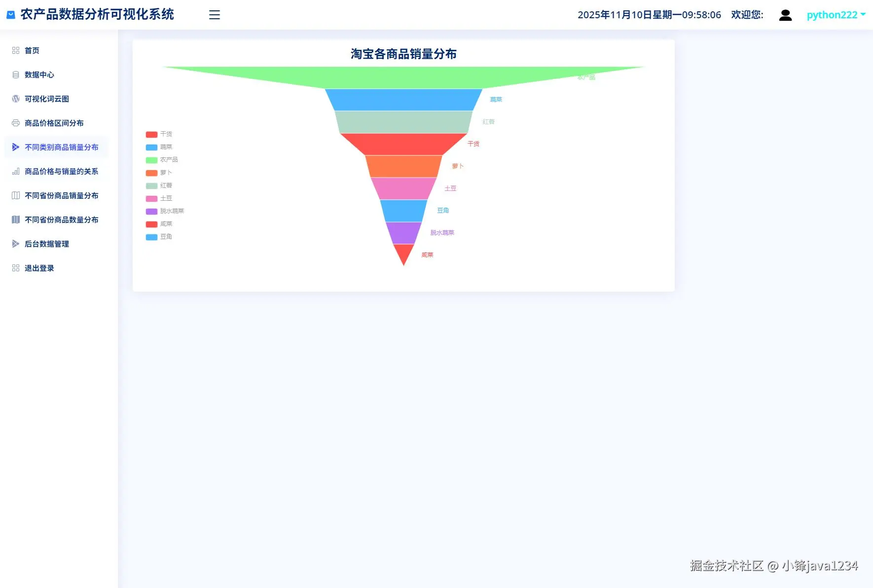Click the 不同省份商品数量分布 filled map icon
873x588 pixels.
pos(16,220)
